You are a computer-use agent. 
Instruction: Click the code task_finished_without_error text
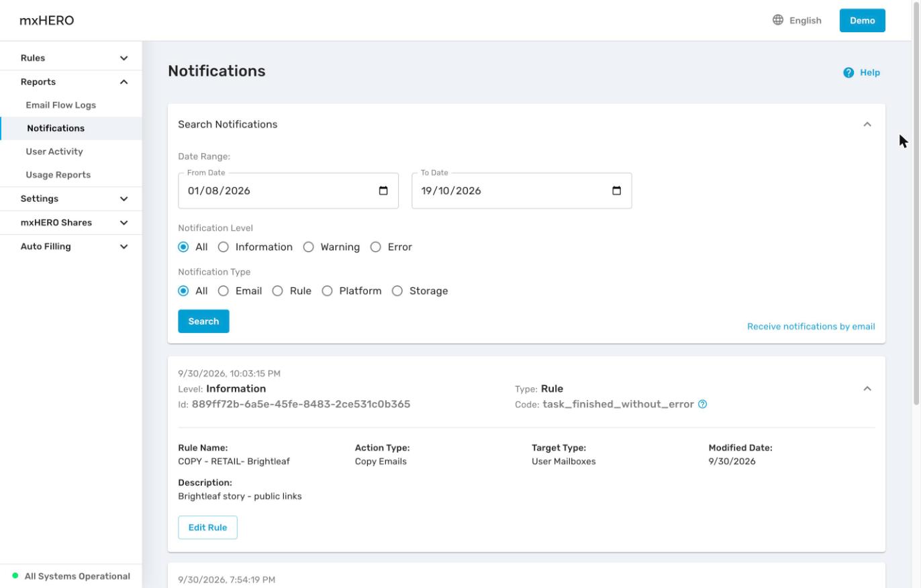pyautogui.click(x=618, y=405)
